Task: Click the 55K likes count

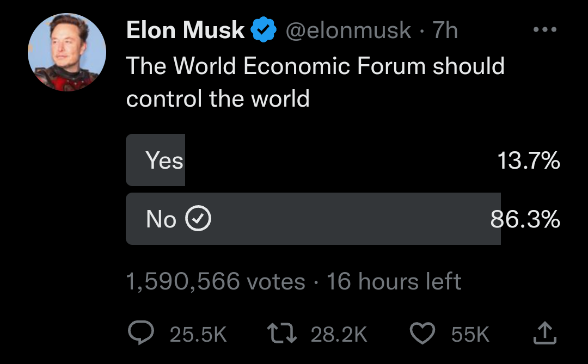Action: pyautogui.click(x=470, y=334)
